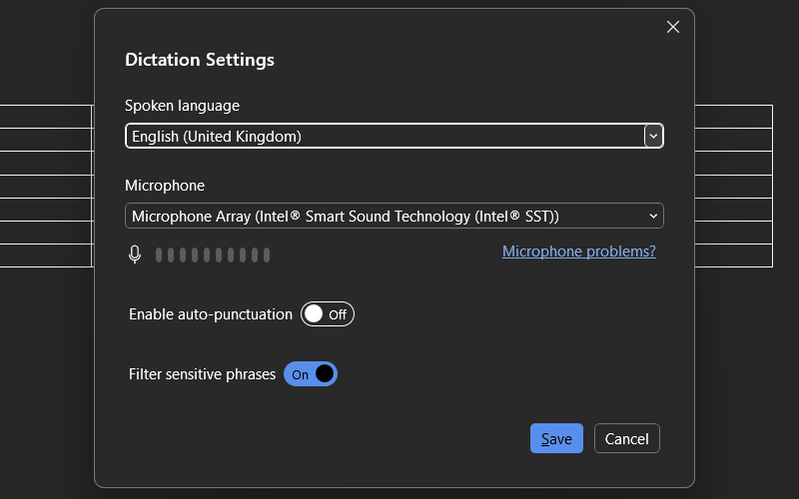
Task: Open the Microphone problems? help link
Action: 578,251
